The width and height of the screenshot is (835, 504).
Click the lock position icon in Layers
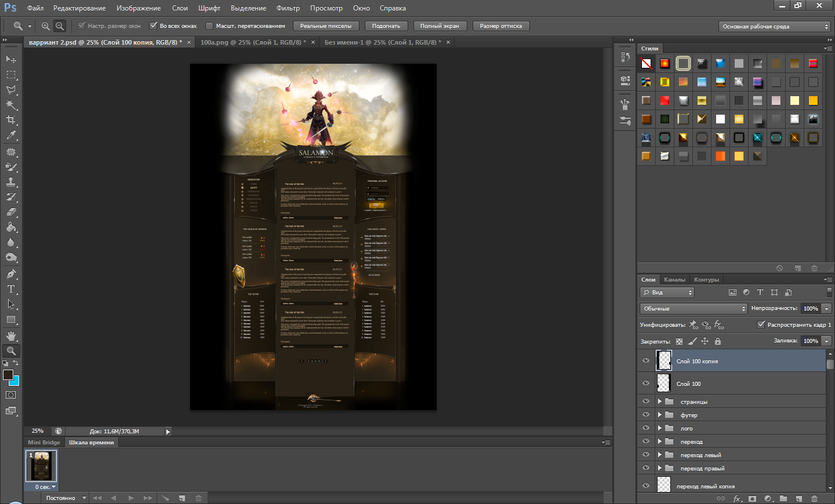click(705, 341)
